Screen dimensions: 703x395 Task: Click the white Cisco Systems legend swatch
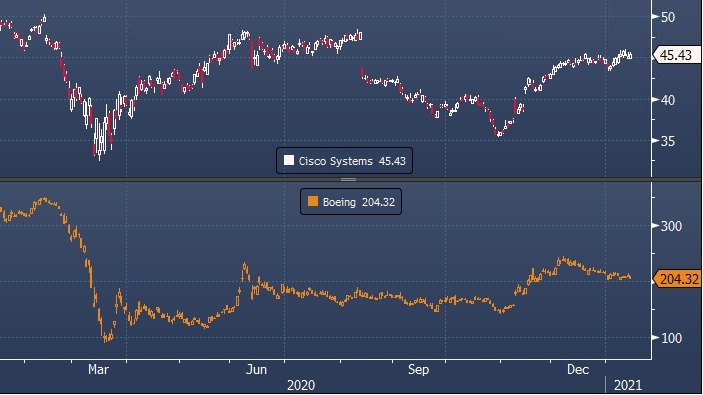289,161
